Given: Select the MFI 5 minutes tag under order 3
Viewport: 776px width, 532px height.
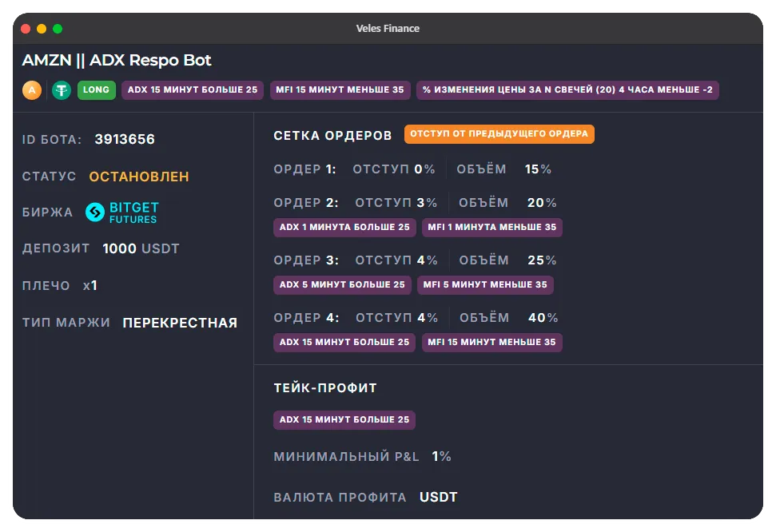Looking at the screenshot, I should (x=485, y=285).
